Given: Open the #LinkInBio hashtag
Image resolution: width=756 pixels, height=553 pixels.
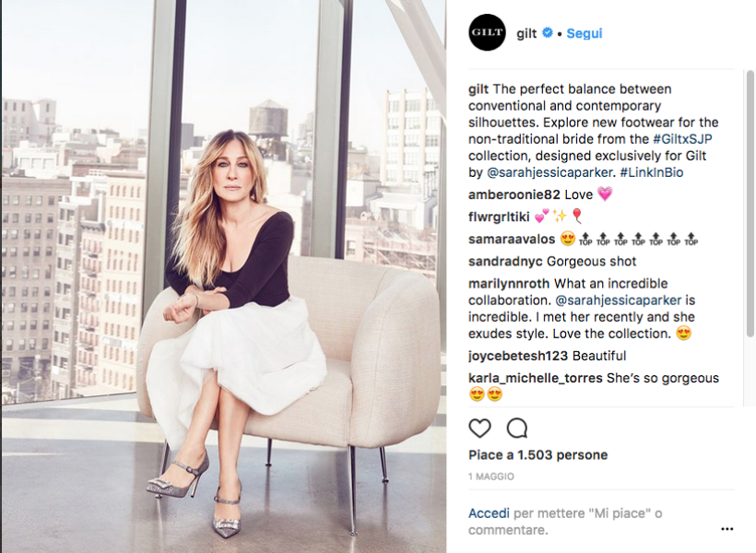Looking at the screenshot, I should (652, 172).
